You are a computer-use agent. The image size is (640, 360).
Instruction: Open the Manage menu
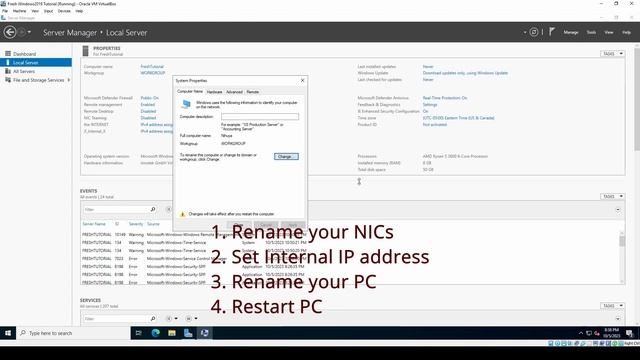(x=571, y=32)
